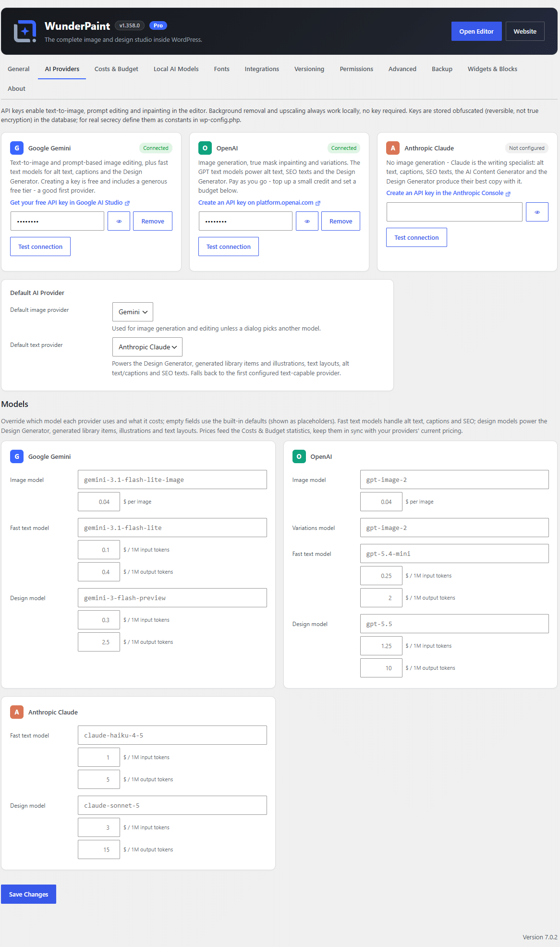Click external link icon beside Google AI Studio link
The width and height of the screenshot is (560, 947).
(127, 203)
